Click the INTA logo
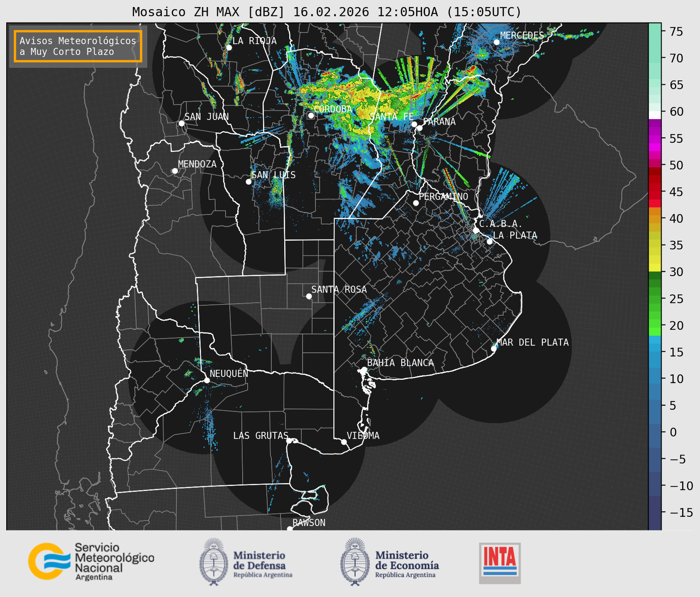This screenshot has width=700, height=597. 500,563
